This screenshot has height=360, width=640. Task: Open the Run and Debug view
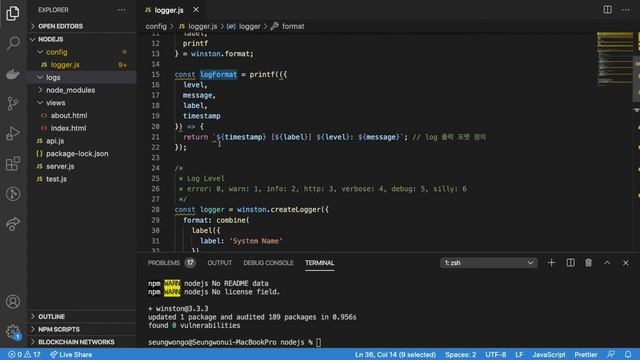13,133
